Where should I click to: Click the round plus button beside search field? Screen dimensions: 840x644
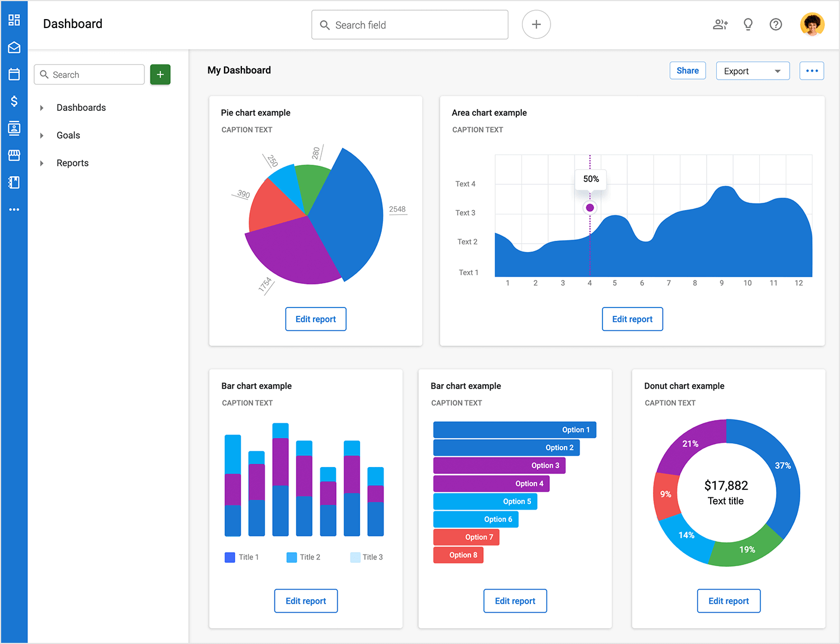pos(536,25)
